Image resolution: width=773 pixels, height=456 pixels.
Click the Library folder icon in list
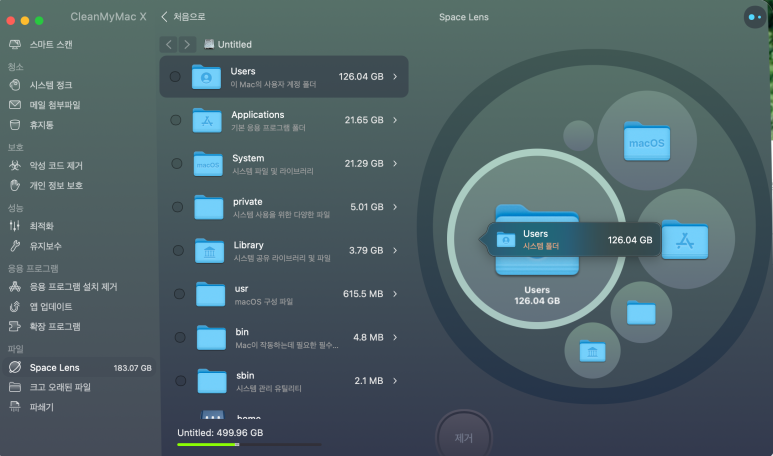(x=210, y=250)
